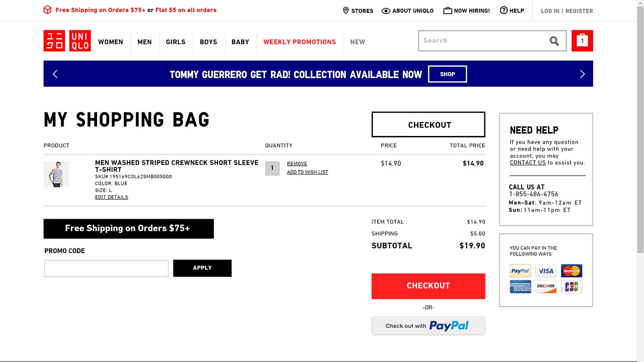Advance the banner with the right arrow

pyautogui.click(x=582, y=74)
